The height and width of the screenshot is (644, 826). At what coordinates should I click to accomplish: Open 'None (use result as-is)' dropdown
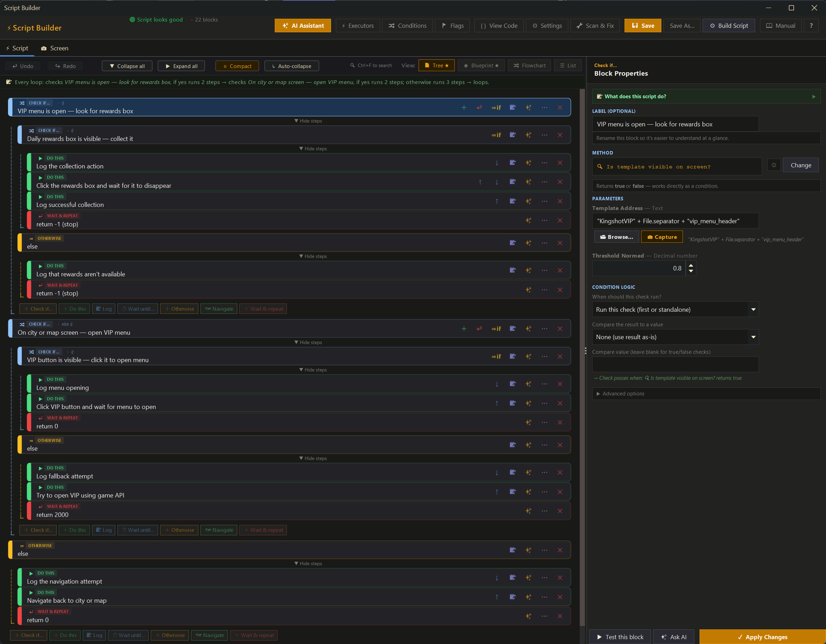675,337
